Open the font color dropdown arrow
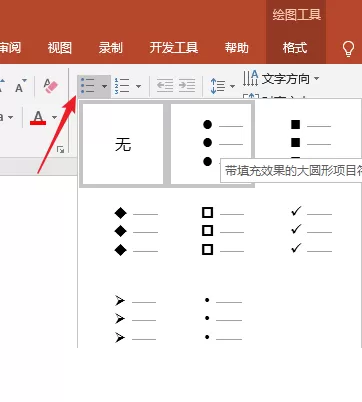 point(54,117)
